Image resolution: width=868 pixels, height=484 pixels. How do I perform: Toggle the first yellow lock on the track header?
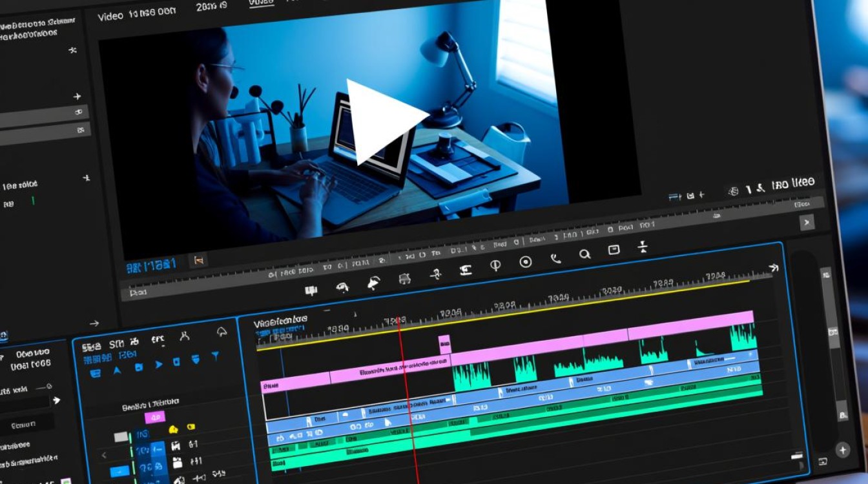click(173, 429)
